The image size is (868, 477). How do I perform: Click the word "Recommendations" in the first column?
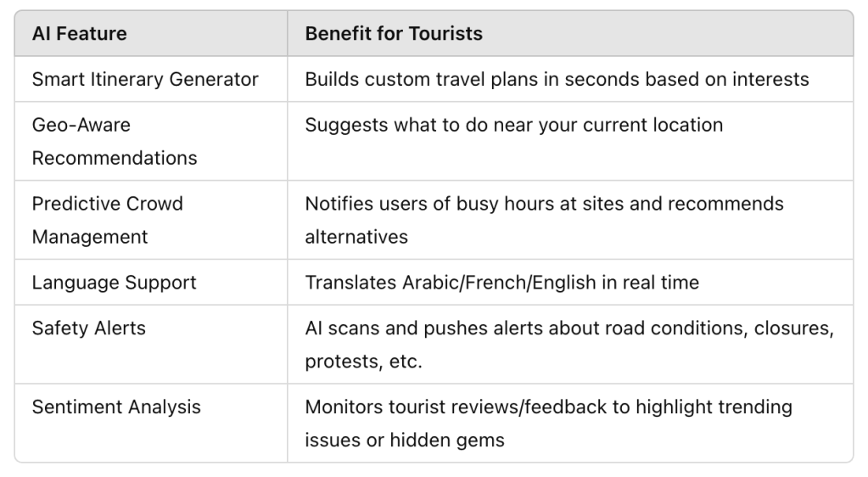(x=115, y=158)
